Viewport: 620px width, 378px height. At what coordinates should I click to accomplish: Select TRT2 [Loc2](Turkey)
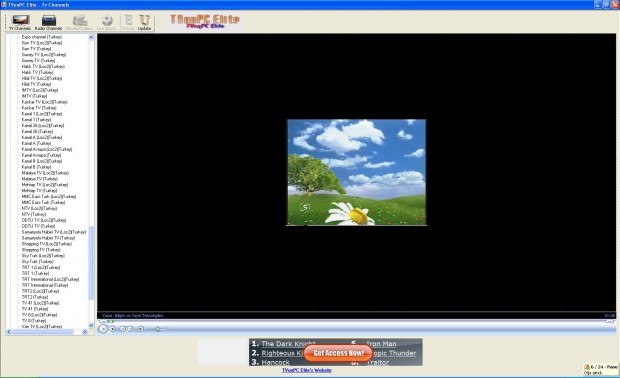pyautogui.click(x=40, y=291)
